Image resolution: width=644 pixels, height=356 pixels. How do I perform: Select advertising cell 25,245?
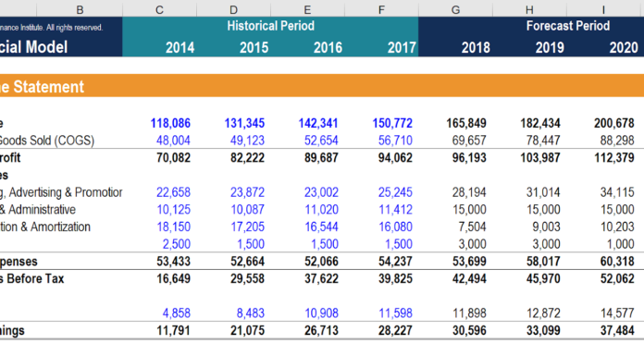click(395, 192)
